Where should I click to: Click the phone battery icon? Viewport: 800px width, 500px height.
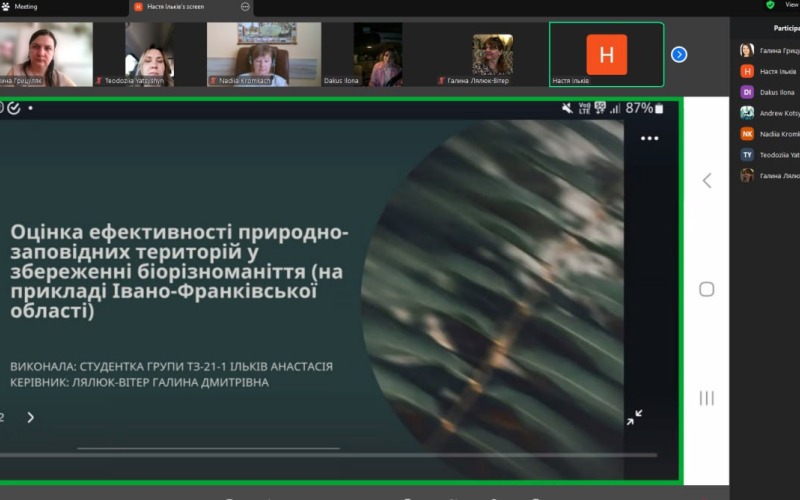(659, 108)
